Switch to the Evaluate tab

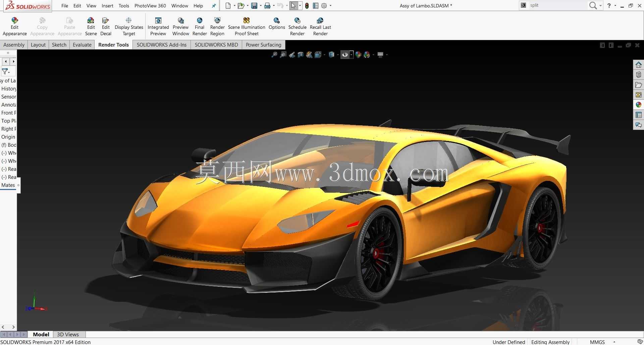[x=82, y=45]
